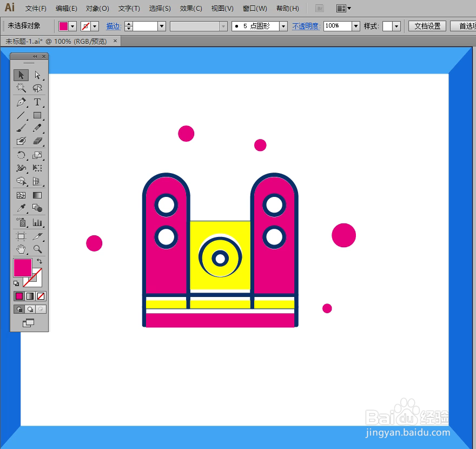Click the 不透明度 opacity link
Screen dimensions: 476x449
[306, 27]
